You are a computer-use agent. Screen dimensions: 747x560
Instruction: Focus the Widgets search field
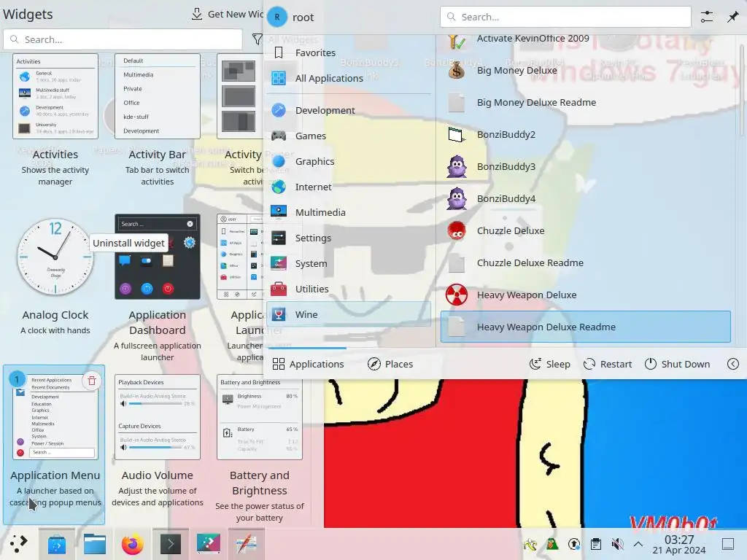point(123,39)
